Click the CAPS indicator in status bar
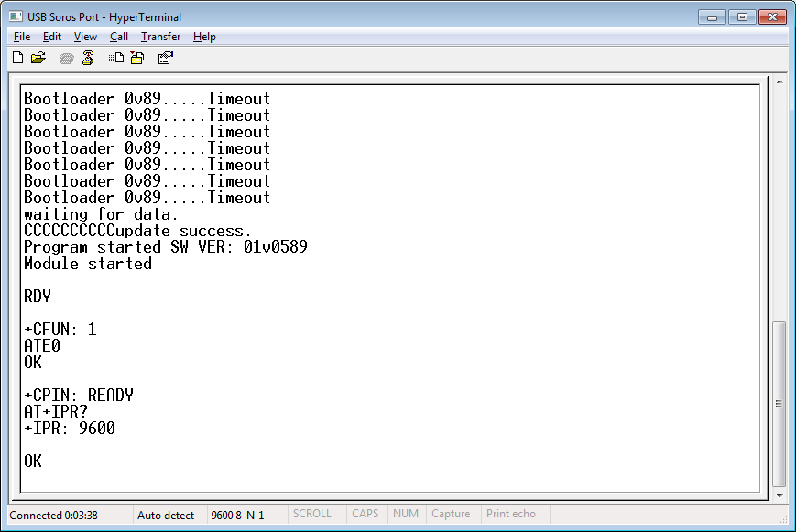796x532 pixels. (x=365, y=514)
